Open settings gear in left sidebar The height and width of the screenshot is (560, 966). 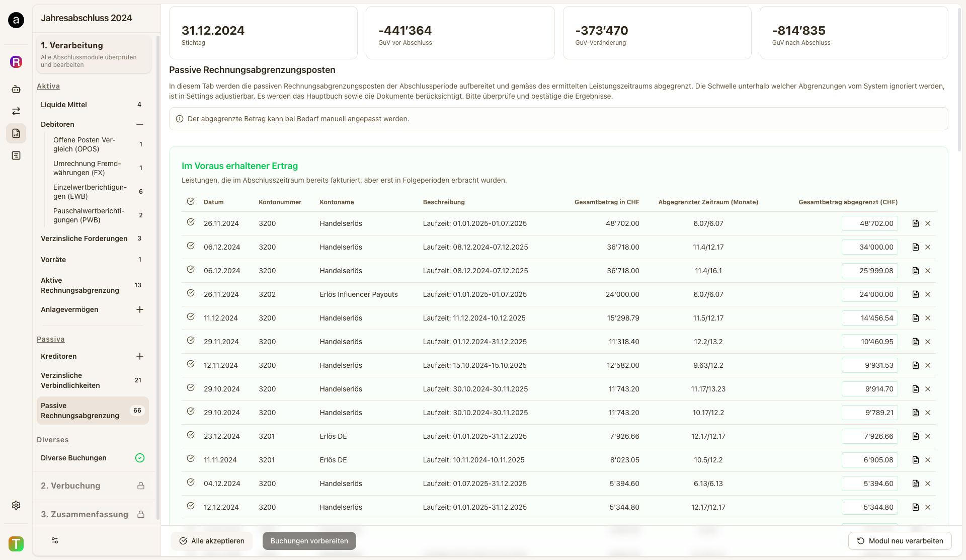pos(16,505)
